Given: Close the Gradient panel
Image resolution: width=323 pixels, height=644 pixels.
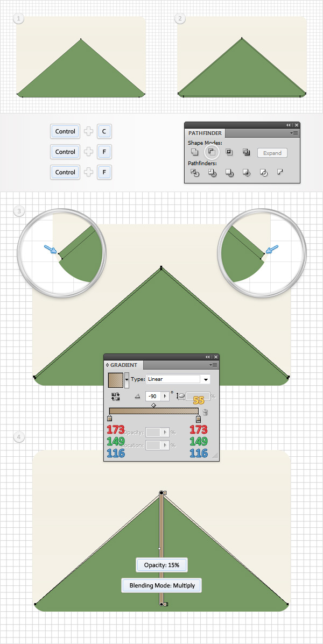Looking at the screenshot, I should (216, 357).
